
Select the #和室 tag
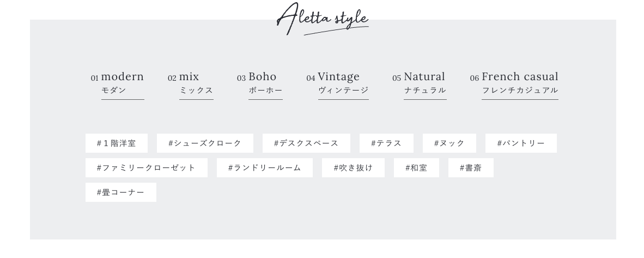tap(416, 168)
